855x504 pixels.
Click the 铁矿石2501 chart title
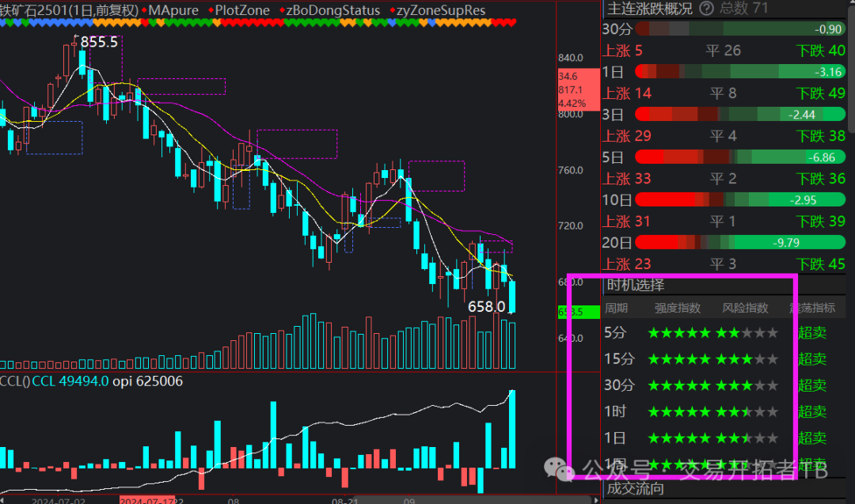click(69, 10)
